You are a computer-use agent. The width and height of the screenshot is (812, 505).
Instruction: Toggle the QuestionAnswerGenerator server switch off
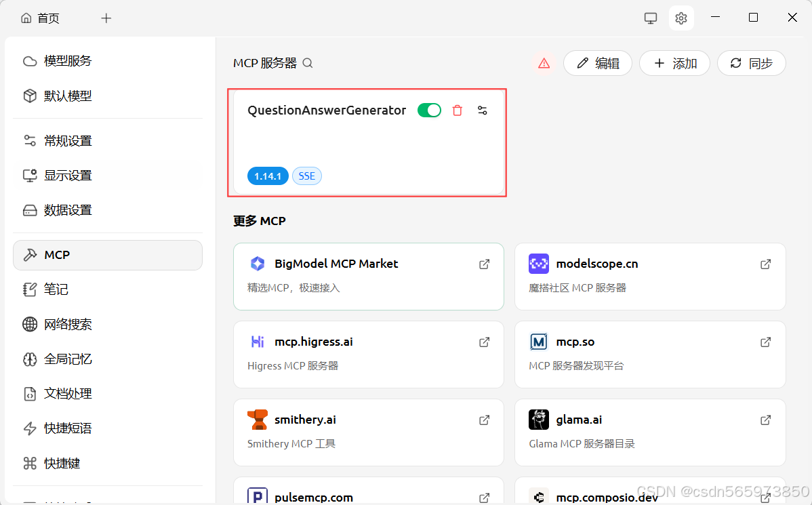429,110
